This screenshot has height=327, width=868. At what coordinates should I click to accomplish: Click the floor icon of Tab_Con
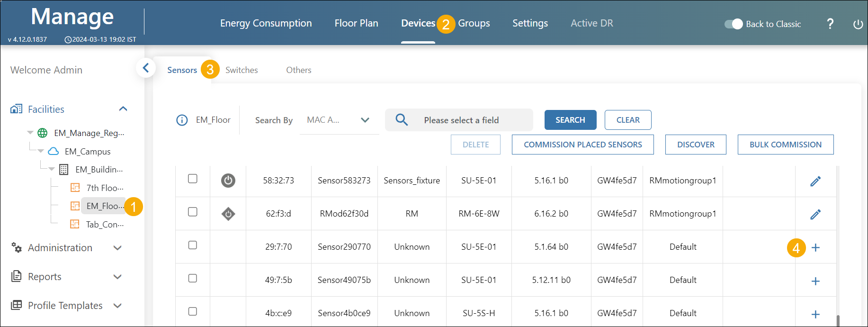pyautogui.click(x=75, y=224)
